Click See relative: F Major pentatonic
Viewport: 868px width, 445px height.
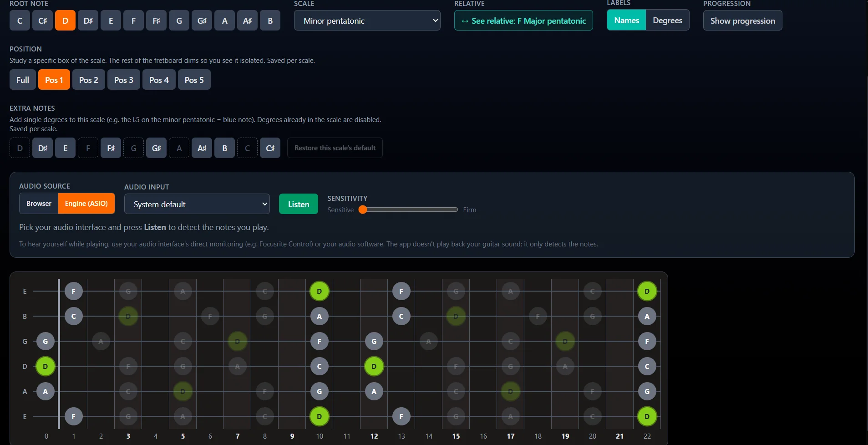pos(523,20)
